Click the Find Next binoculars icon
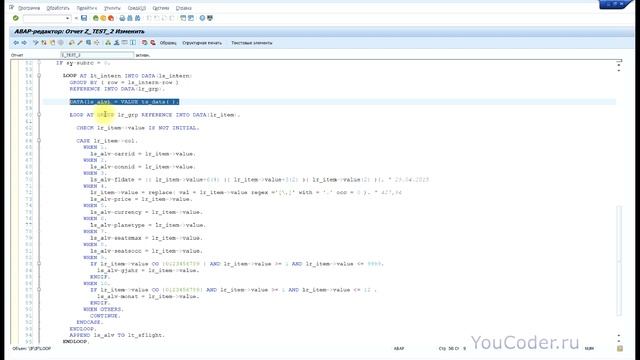 138,18
